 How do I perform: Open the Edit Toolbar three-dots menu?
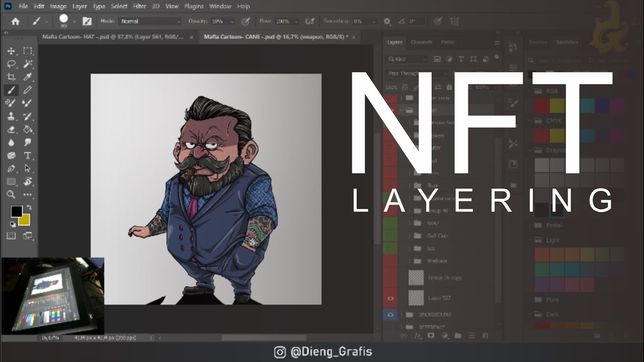[28, 195]
